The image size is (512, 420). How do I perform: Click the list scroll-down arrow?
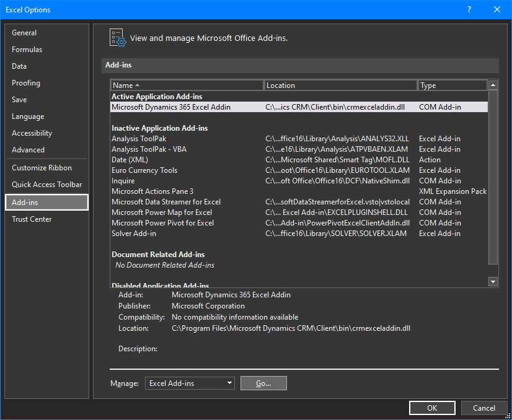[x=493, y=281]
